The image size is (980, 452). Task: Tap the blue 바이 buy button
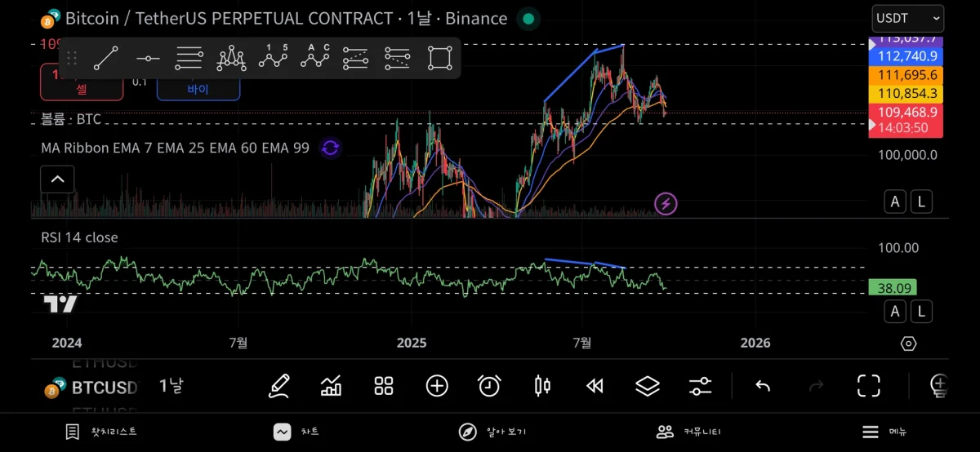pos(198,85)
